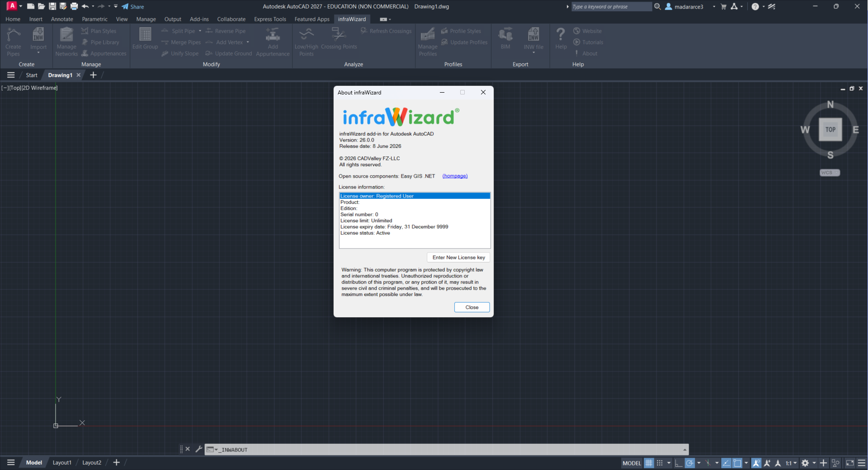Click the Create Pipes ribbon tool
The width and height of the screenshot is (868, 470).
coord(13,42)
